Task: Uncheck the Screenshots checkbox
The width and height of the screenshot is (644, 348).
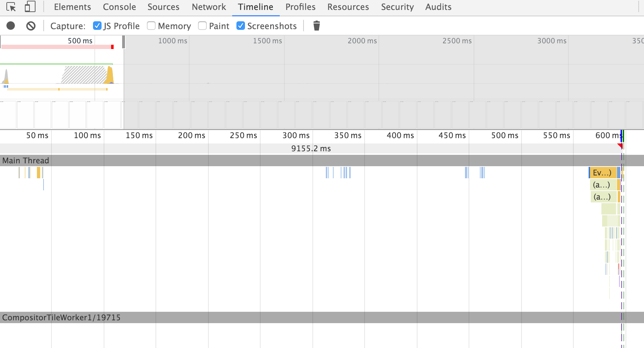Action: point(241,26)
